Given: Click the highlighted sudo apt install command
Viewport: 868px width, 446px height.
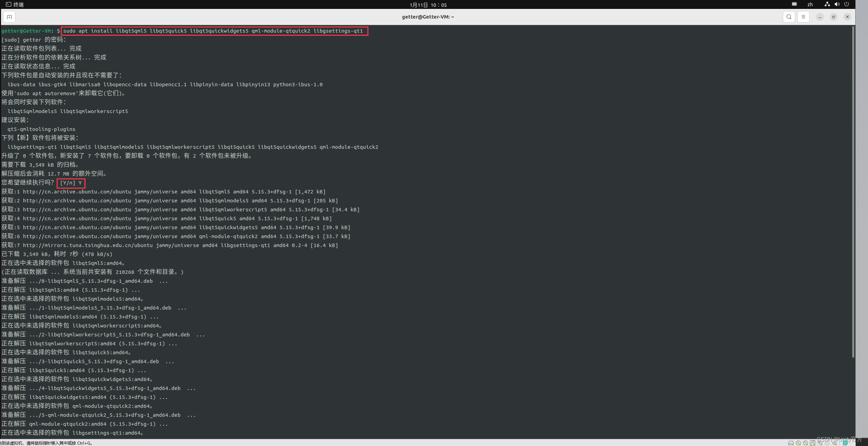Looking at the screenshot, I should 213,31.
